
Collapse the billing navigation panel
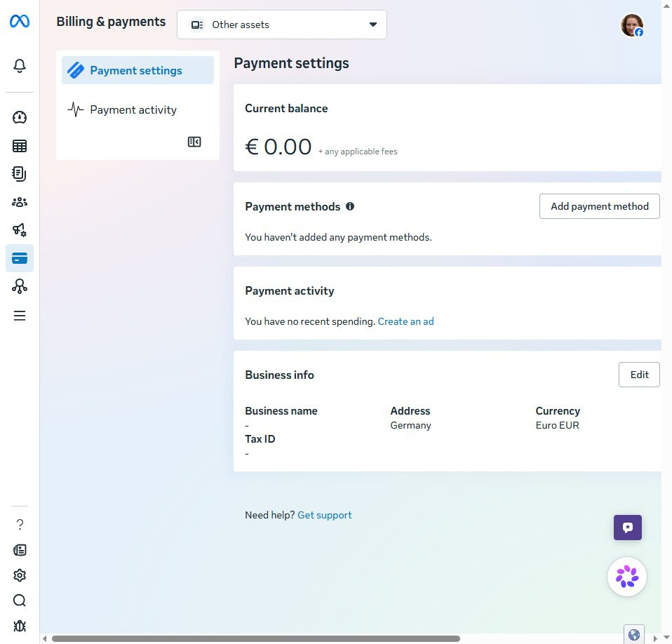[x=194, y=142]
